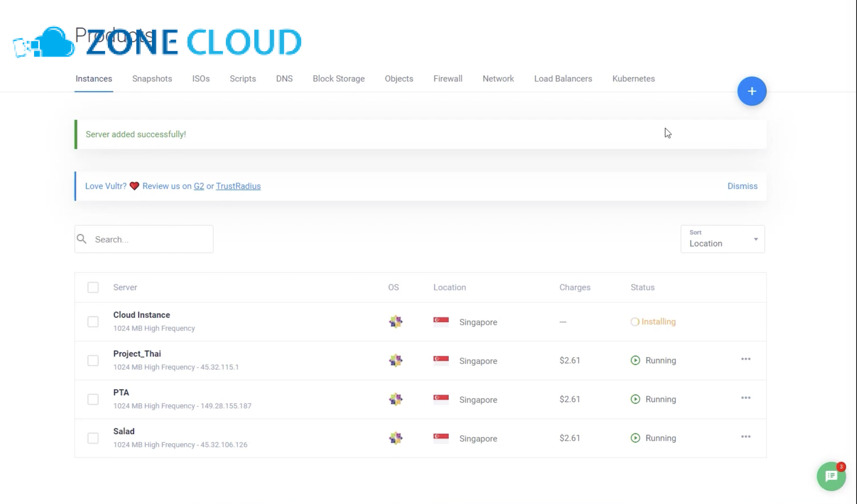Open the Salad row options menu
The height and width of the screenshot is (504, 857).
[746, 437]
